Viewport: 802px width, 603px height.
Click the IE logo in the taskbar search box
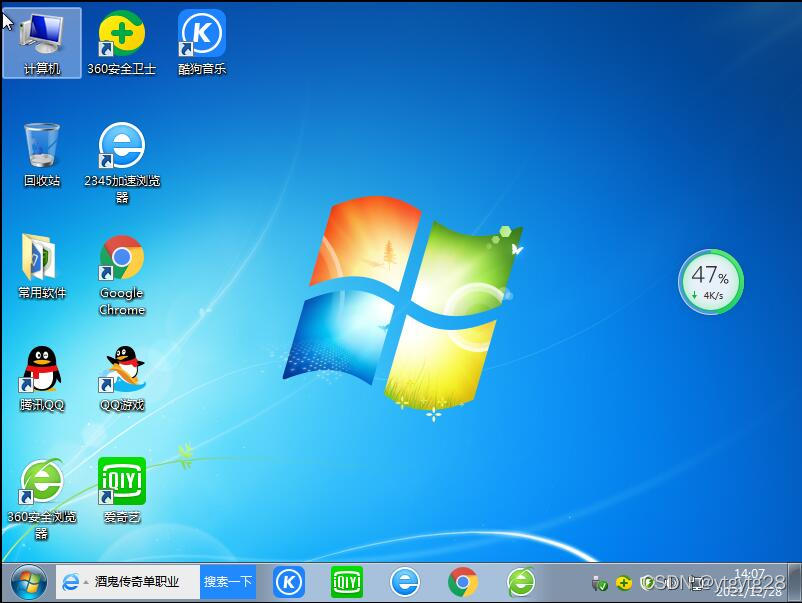70,582
